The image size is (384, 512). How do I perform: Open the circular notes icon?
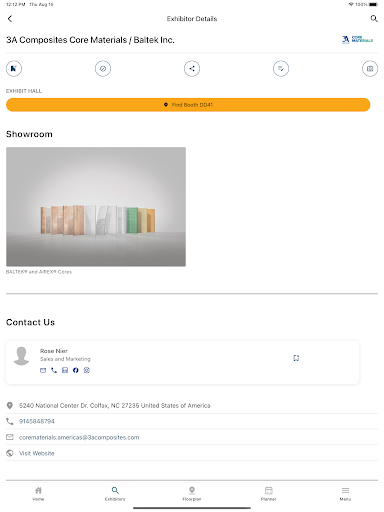(x=281, y=69)
